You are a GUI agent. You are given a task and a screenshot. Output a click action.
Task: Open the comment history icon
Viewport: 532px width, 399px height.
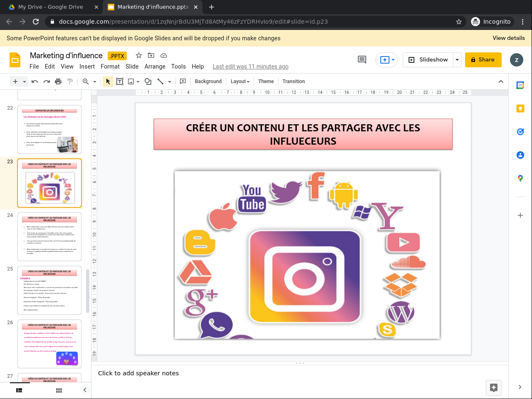pos(362,60)
